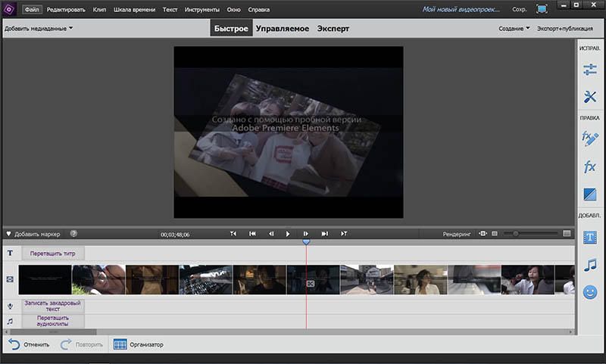Open the Редактировать menu

66,10
